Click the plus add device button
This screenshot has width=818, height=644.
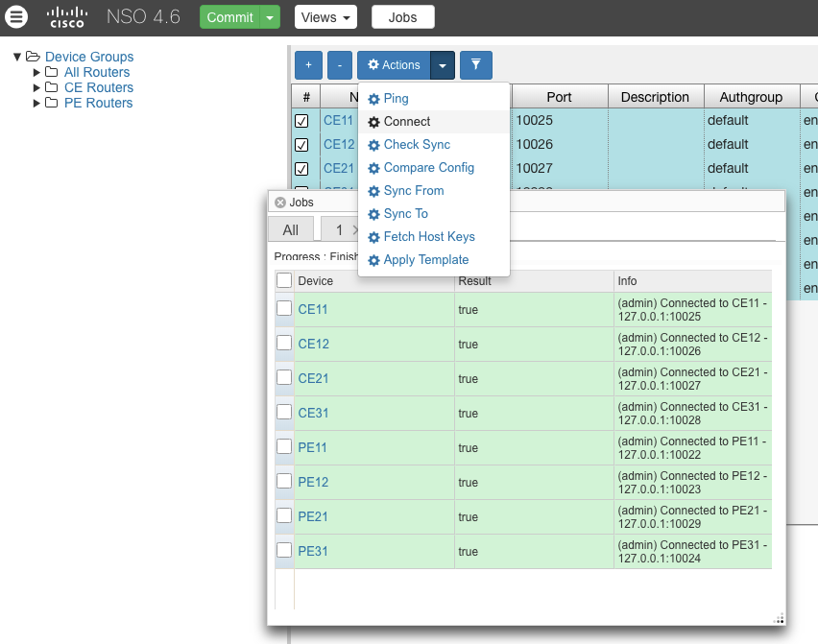click(308, 64)
